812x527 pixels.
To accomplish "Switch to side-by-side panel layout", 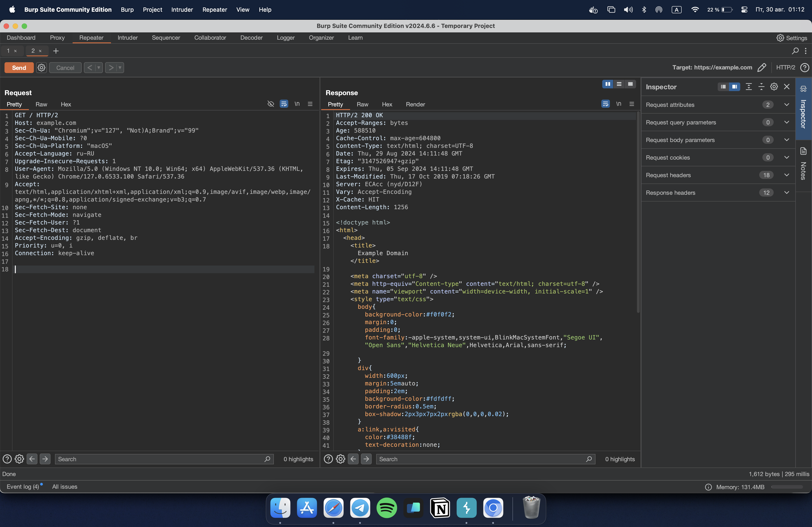I will point(608,84).
